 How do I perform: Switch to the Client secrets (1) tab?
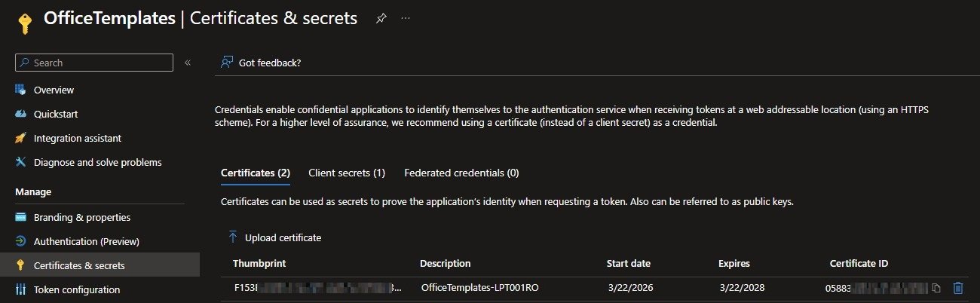(x=347, y=173)
